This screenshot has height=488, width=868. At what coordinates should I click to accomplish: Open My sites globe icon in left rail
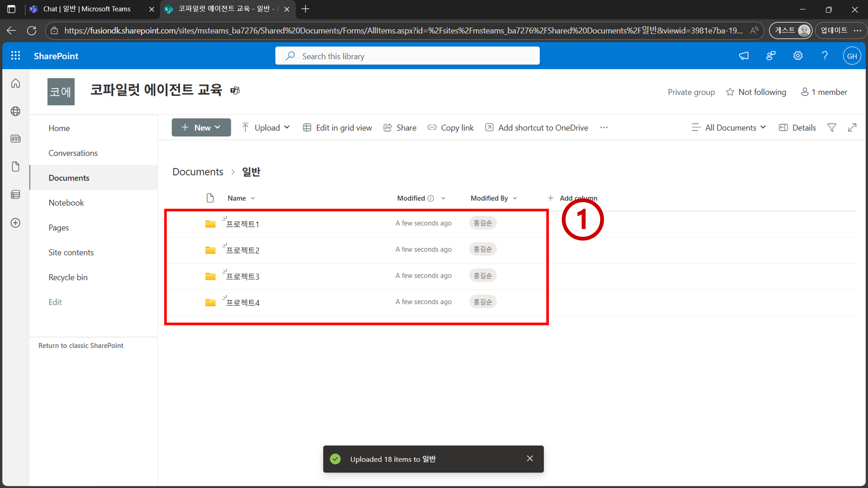point(15,111)
